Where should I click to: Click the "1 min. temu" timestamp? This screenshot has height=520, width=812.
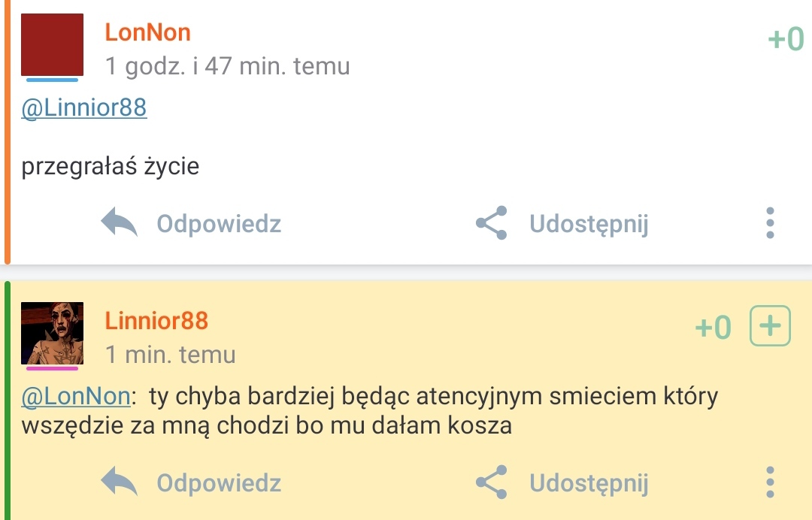[170, 354]
